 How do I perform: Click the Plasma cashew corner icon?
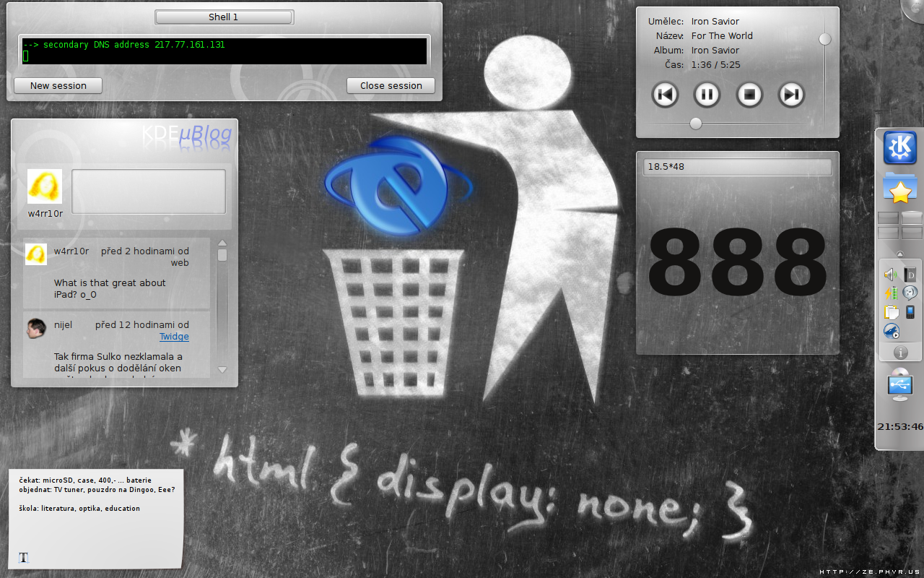pyautogui.click(x=915, y=9)
